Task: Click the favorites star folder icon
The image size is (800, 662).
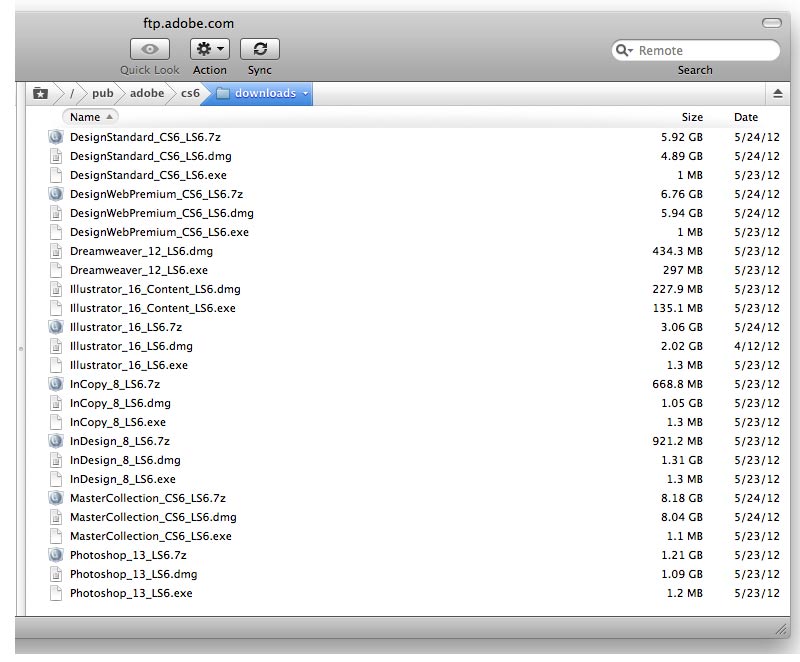Action: [40, 93]
